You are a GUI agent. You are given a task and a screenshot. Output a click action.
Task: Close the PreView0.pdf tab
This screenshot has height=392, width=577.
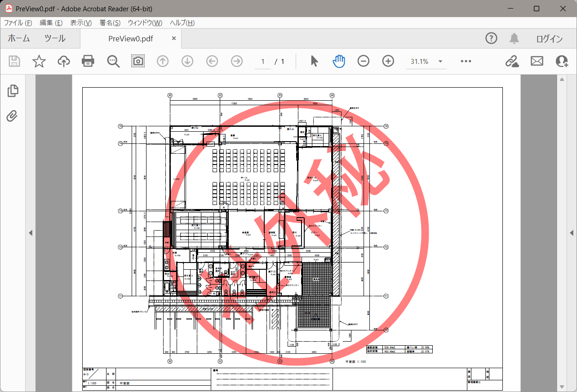point(174,39)
